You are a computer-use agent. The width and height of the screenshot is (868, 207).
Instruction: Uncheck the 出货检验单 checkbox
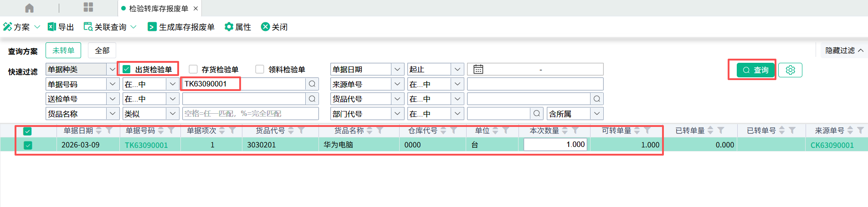[127, 69]
